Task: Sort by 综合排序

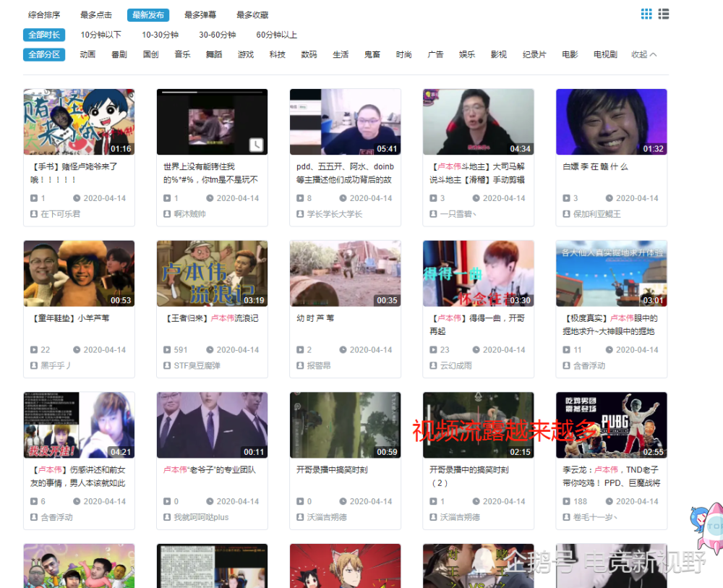Action: point(44,14)
